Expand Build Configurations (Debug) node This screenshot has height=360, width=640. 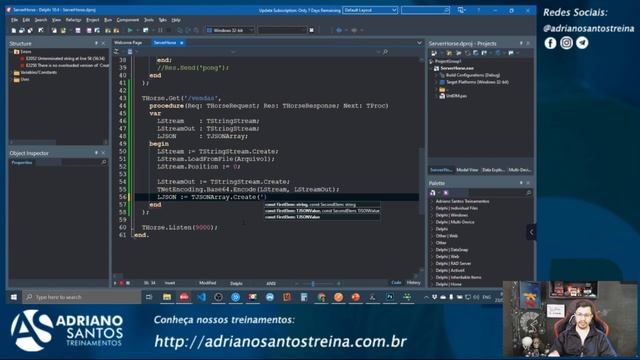pos(436,75)
